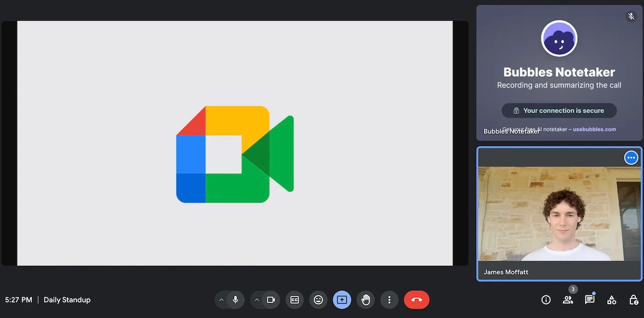The height and width of the screenshot is (318, 644).
Task: Open the emoji reactions button
Action: point(318,300)
